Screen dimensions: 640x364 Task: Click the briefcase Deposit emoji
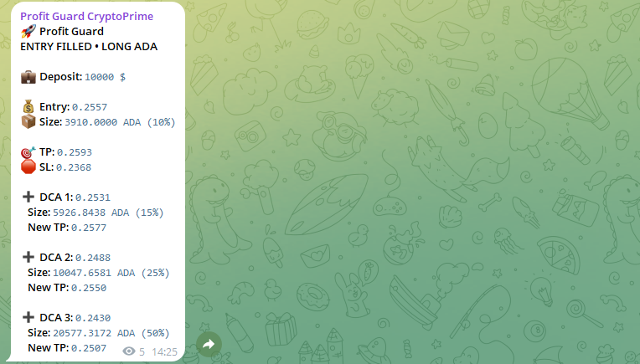[28, 77]
